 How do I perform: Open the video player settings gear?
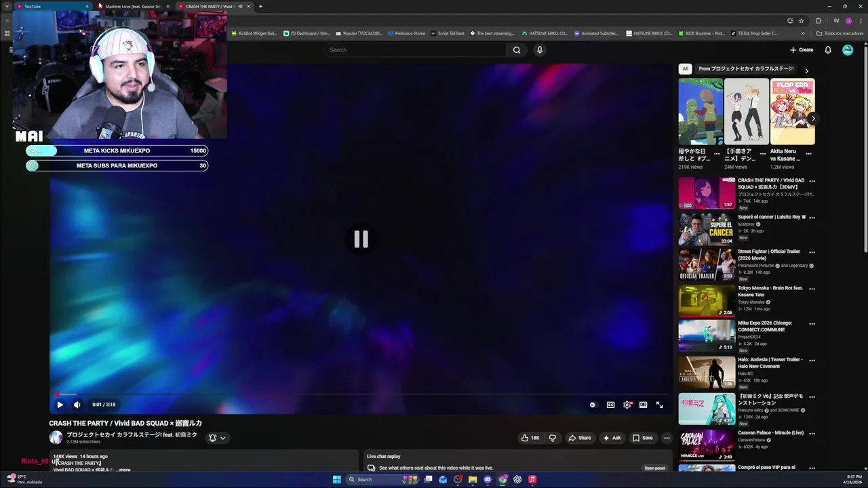[627, 405]
